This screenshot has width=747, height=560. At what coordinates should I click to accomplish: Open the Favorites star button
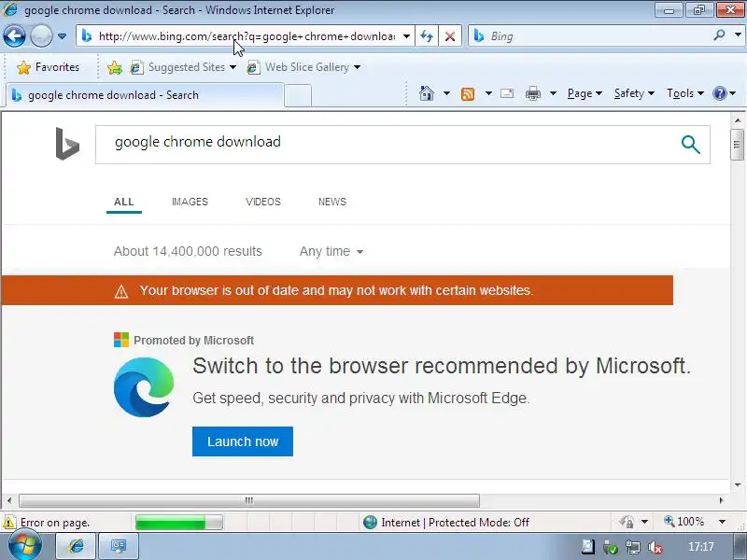[x=49, y=67]
